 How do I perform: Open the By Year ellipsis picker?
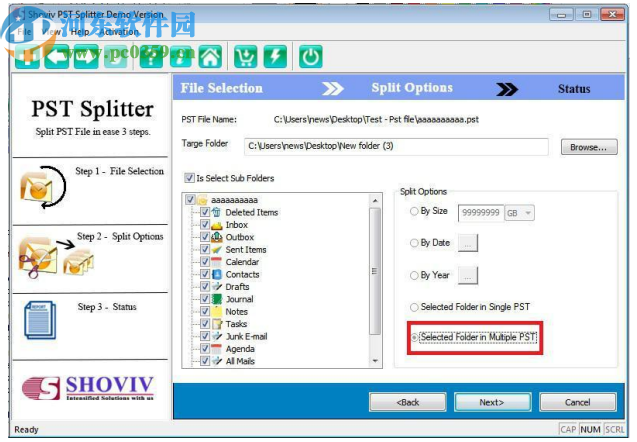(468, 275)
